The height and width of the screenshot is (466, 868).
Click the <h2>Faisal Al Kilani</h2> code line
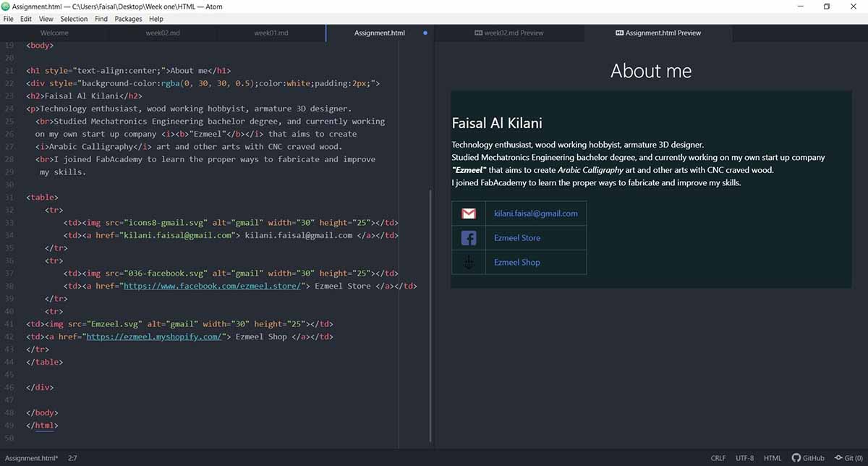pyautogui.click(x=84, y=96)
